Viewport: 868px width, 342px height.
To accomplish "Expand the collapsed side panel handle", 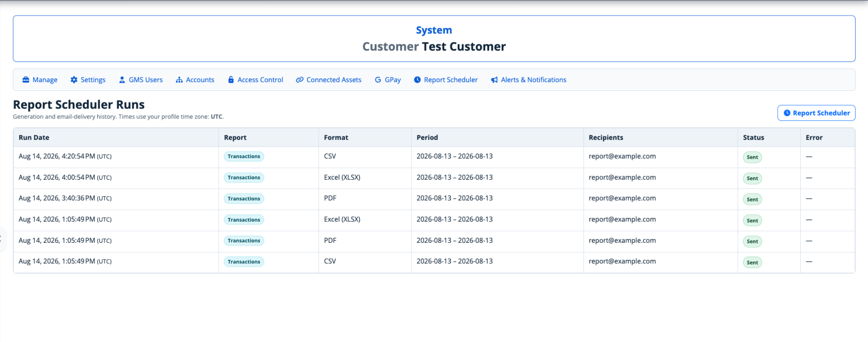I will coord(2,239).
